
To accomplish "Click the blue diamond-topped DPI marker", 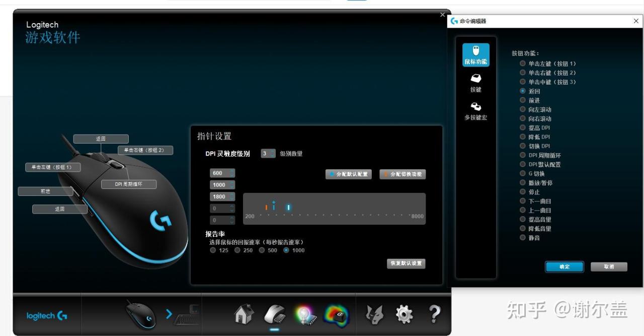I will pyautogui.click(x=274, y=206).
